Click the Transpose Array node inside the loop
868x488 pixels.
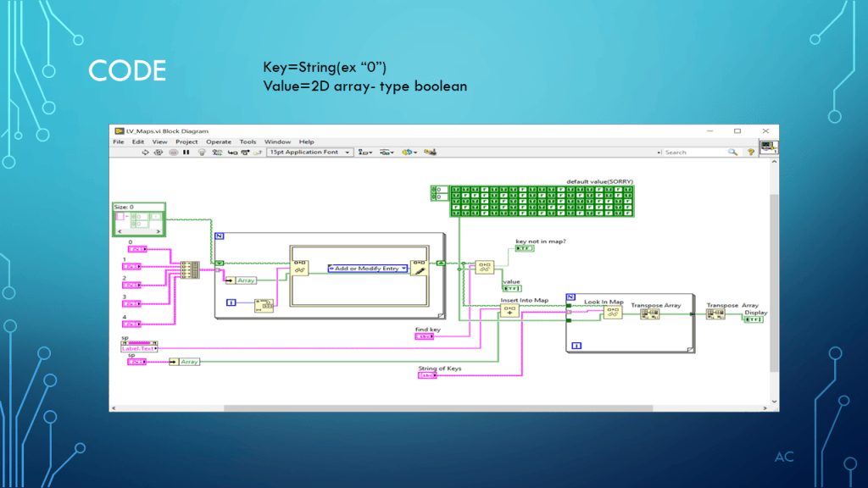[650, 314]
